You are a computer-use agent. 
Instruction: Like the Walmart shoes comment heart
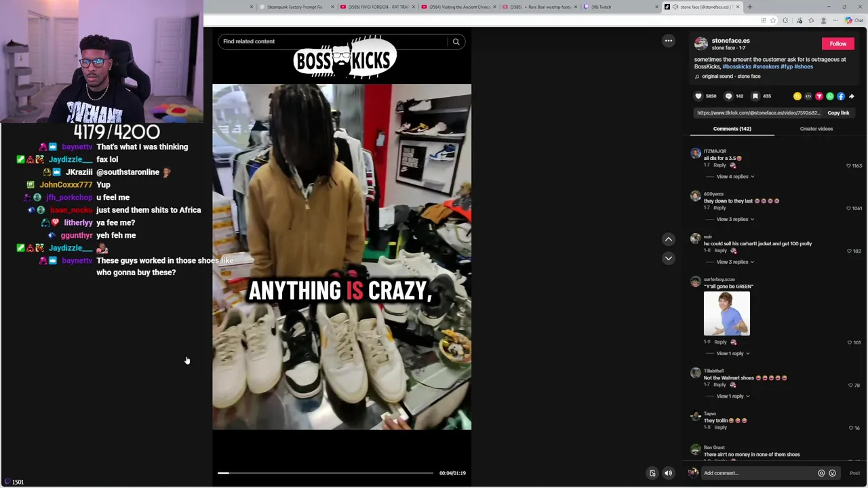tap(850, 385)
